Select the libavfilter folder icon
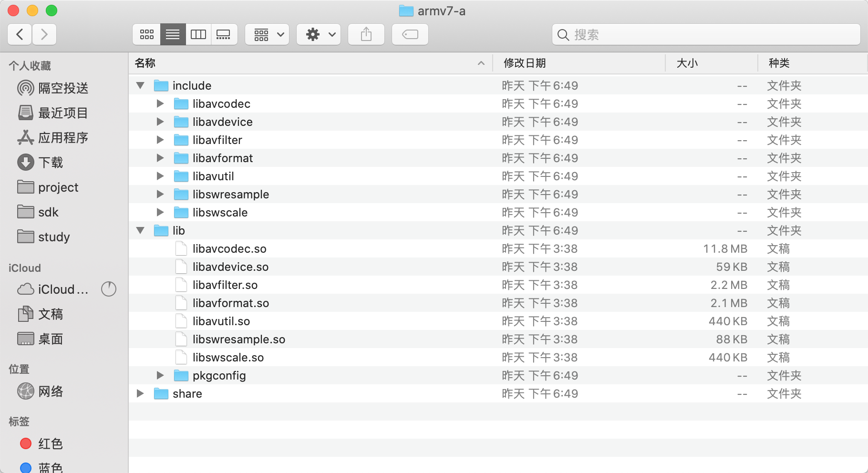 pyautogui.click(x=181, y=140)
